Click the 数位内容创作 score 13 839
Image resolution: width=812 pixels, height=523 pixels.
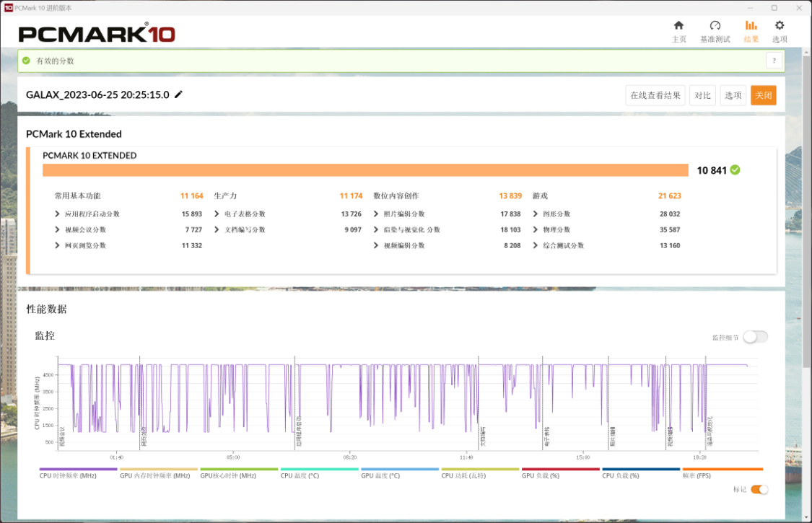pyautogui.click(x=510, y=195)
